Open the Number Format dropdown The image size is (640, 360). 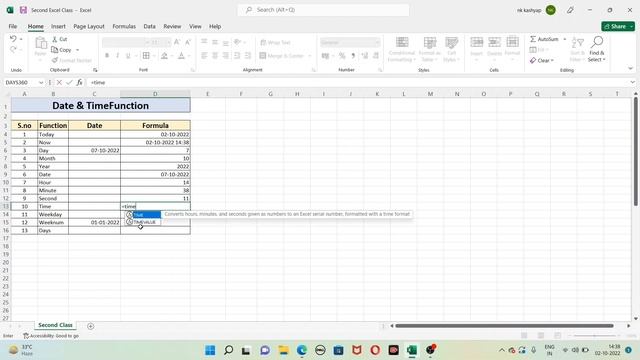pos(377,42)
